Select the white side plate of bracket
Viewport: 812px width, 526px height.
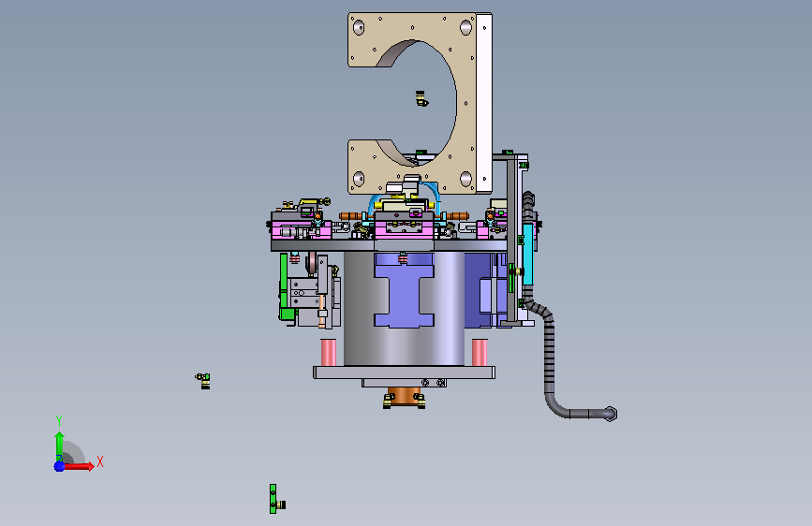coord(484,104)
